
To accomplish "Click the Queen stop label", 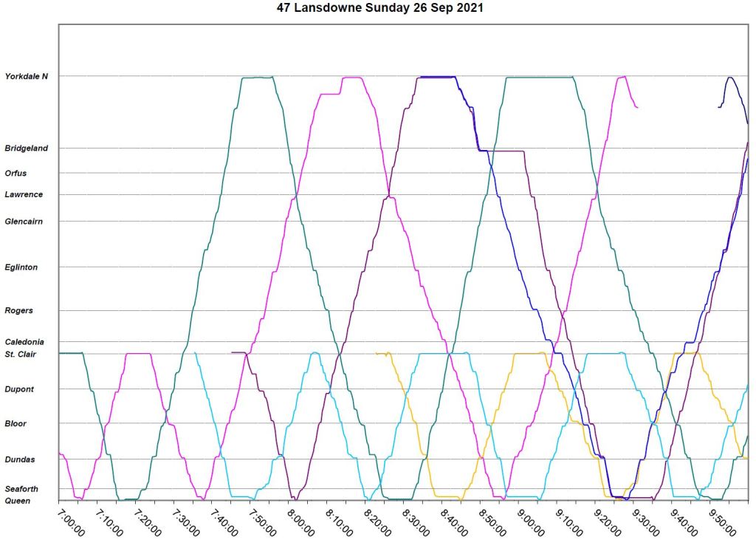I will point(18,501).
